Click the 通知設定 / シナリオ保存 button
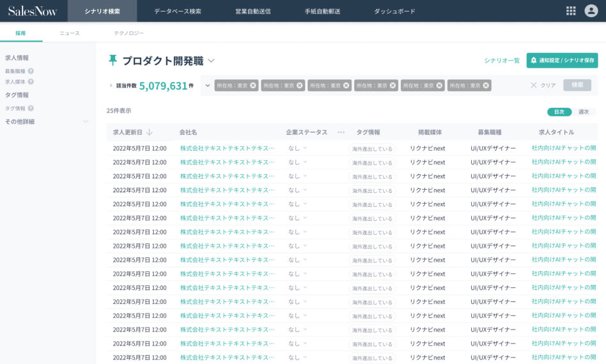 562,60
